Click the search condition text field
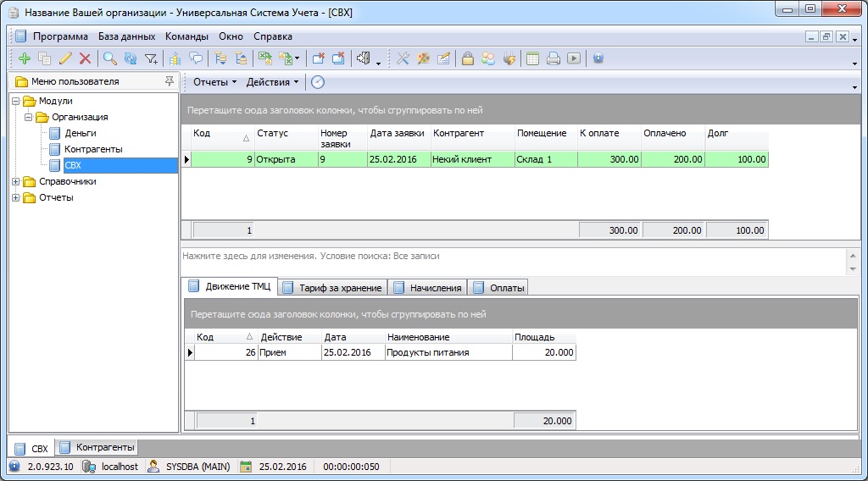The width and height of the screenshot is (868, 481). coord(512,262)
